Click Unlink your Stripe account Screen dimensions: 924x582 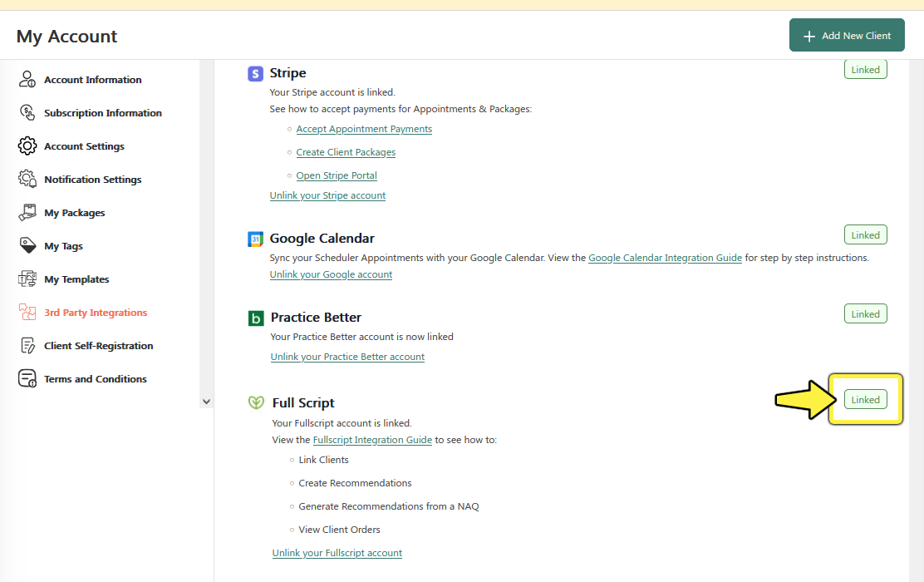pyautogui.click(x=327, y=195)
